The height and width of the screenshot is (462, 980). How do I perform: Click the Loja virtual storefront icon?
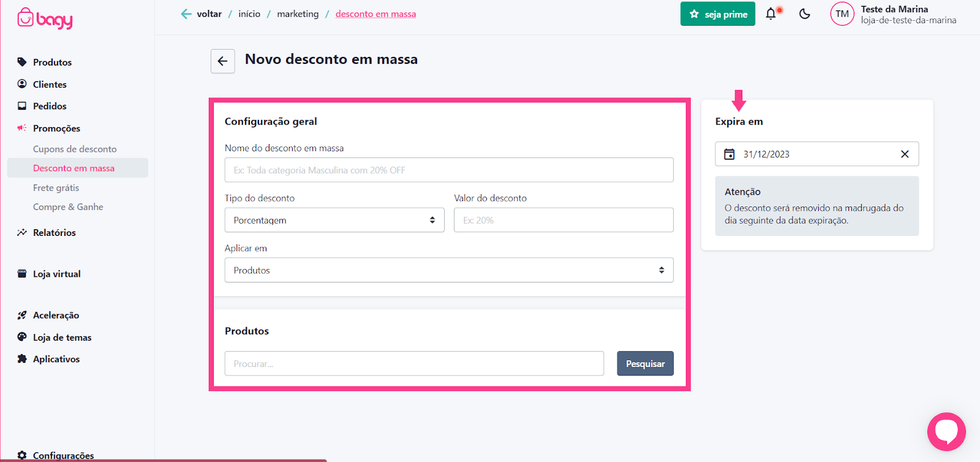click(x=22, y=274)
